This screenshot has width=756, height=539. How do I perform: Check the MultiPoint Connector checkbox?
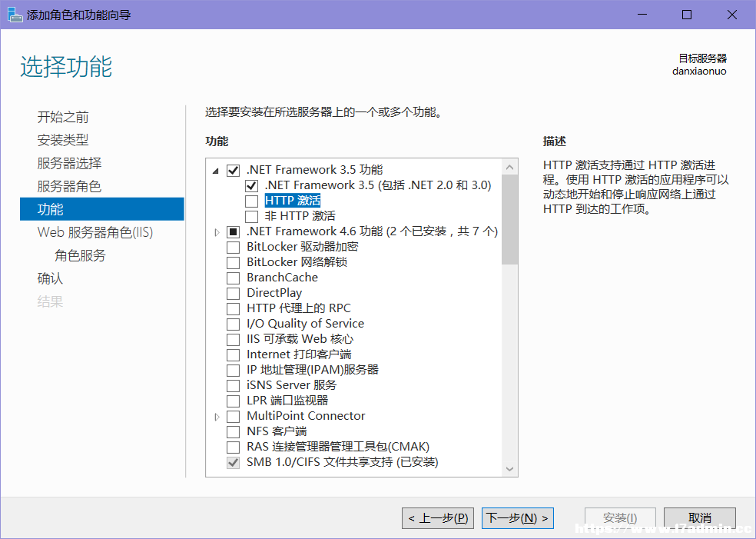(x=234, y=417)
